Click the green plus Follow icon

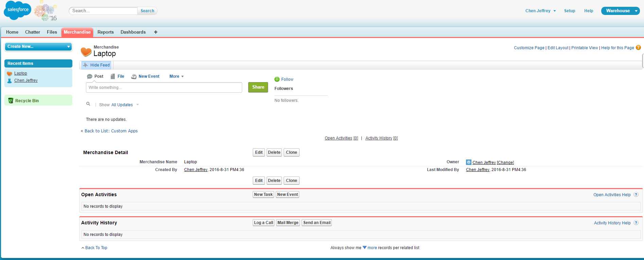277,79
